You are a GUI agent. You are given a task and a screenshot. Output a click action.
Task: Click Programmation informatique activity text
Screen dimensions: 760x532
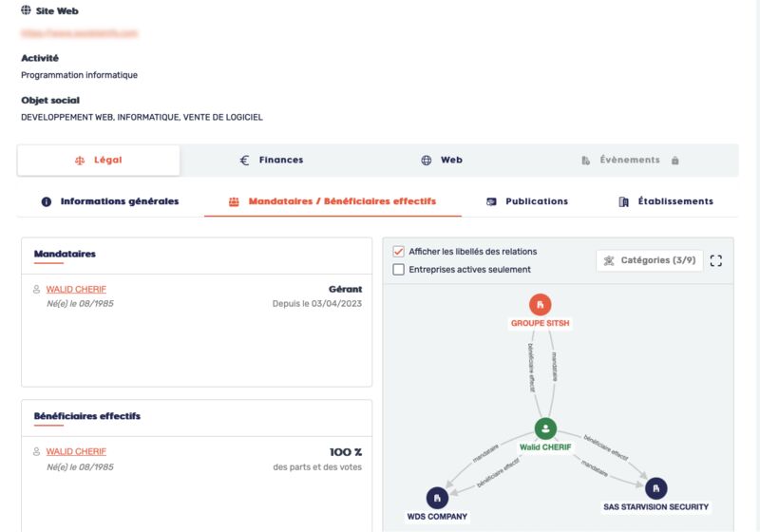tap(79, 75)
